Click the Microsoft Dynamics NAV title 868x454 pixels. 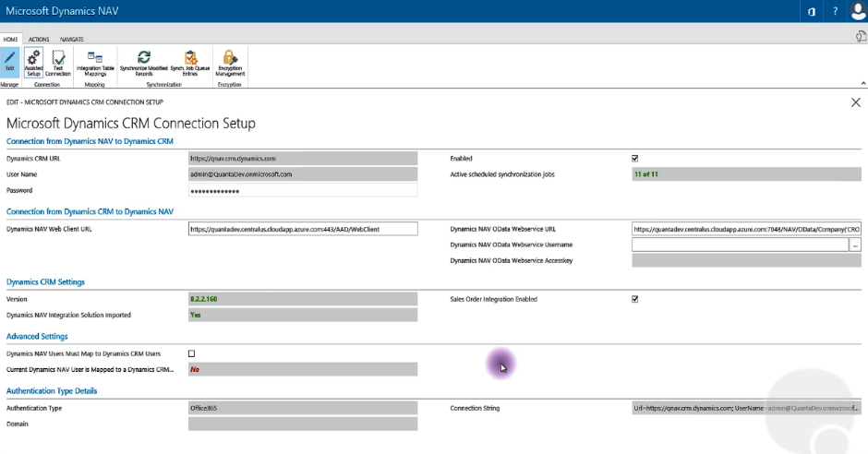(62, 11)
